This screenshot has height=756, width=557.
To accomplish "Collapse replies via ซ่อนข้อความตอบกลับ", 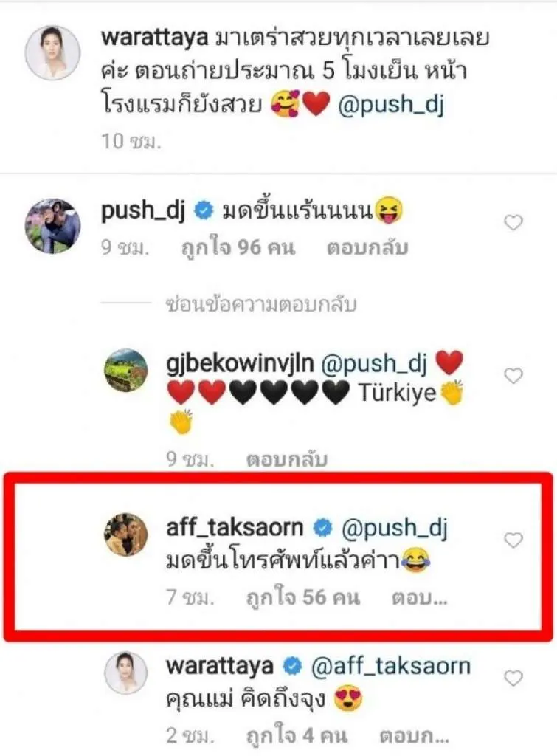I will (260, 304).
